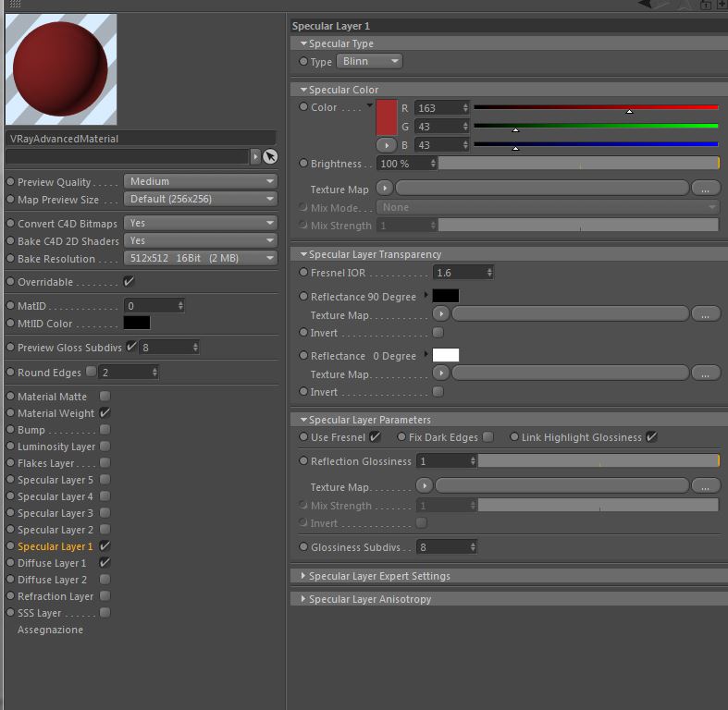Click browse button for Reflectance 0 Degree texture
The height and width of the screenshot is (710, 728).
[x=705, y=373]
